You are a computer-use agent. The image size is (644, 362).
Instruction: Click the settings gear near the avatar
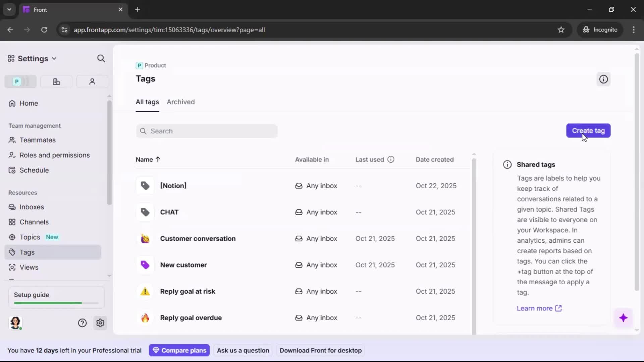click(x=100, y=323)
